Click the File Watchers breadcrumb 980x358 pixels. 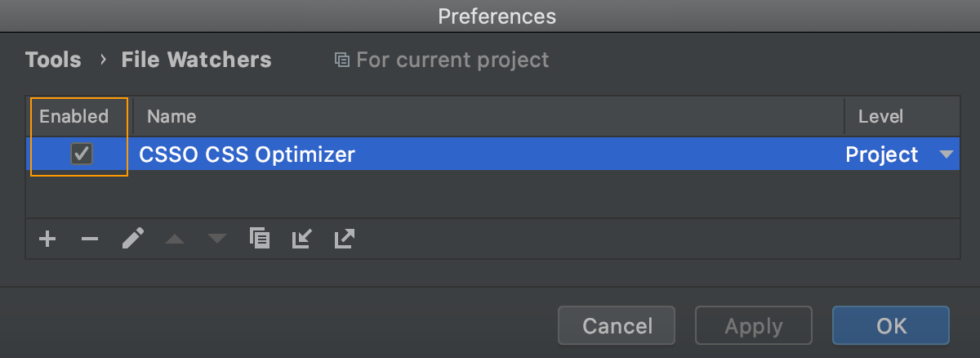pos(196,60)
